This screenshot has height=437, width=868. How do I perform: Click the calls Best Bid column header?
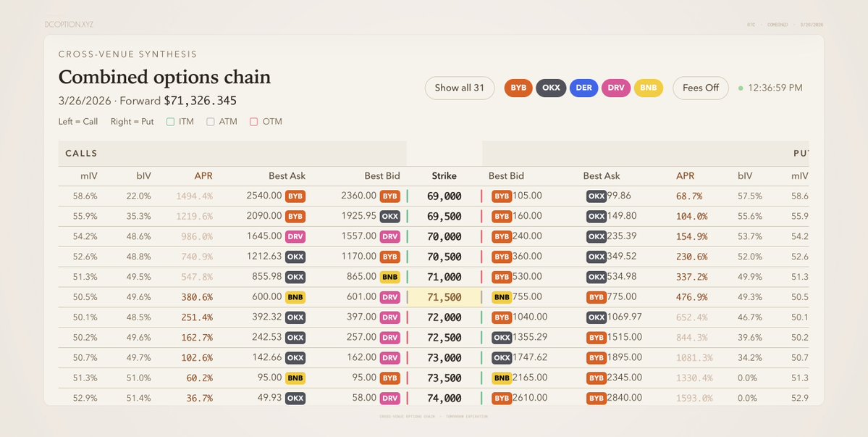(x=382, y=176)
